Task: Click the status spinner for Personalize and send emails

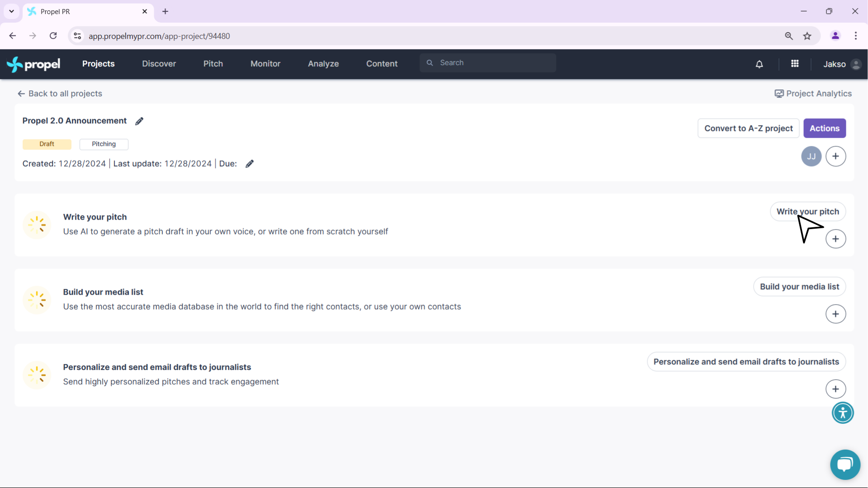Action: click(37, 375)
